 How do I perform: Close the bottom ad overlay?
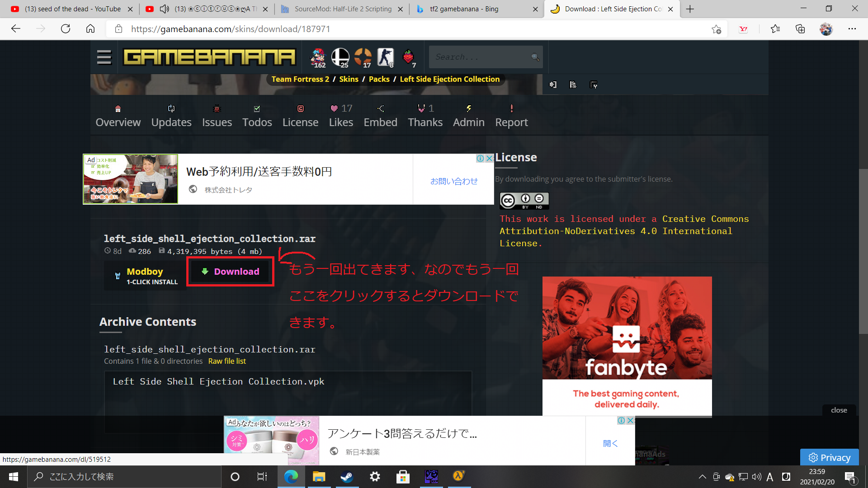(x=839, y=410)
